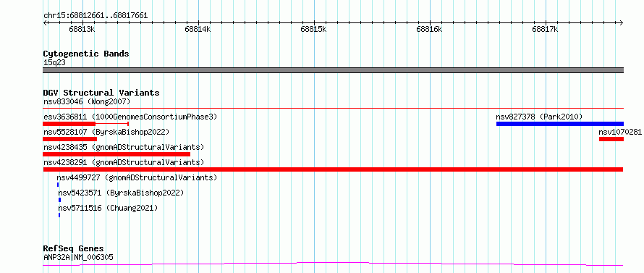Select the long red nsv4238291 bar
Viewport: 644px width, 273px height.
(333, 169)
